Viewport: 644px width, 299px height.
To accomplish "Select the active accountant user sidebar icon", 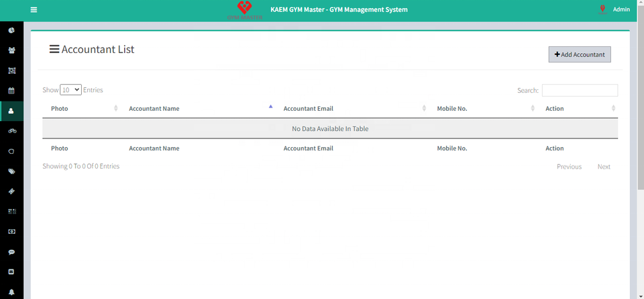I will coord(11,111).
